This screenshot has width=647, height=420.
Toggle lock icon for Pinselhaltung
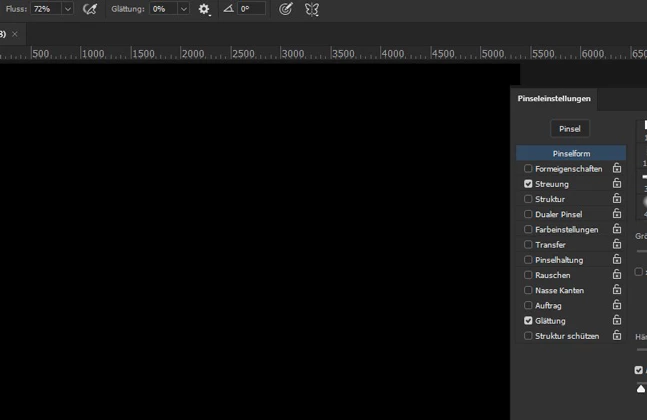[617, 260]
